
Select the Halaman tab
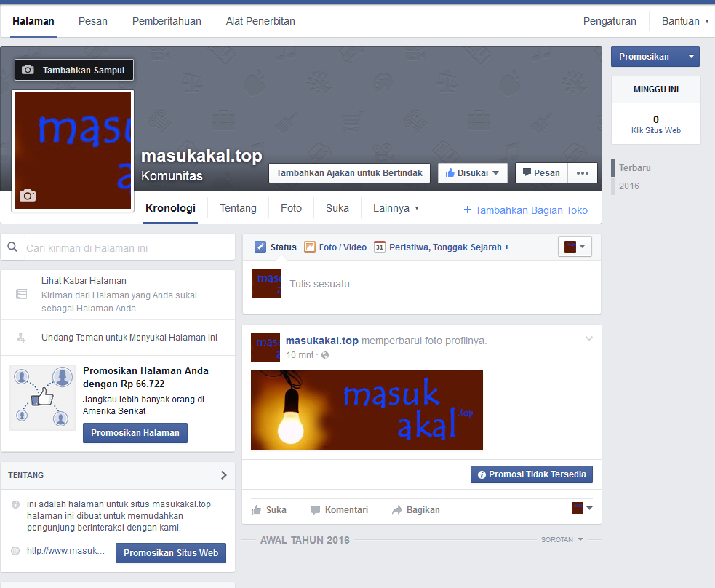click(x=33, y=21)
